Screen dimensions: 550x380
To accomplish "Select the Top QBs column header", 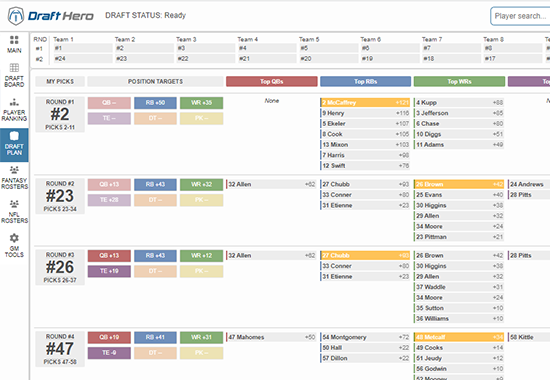I will tap(271, 81).
